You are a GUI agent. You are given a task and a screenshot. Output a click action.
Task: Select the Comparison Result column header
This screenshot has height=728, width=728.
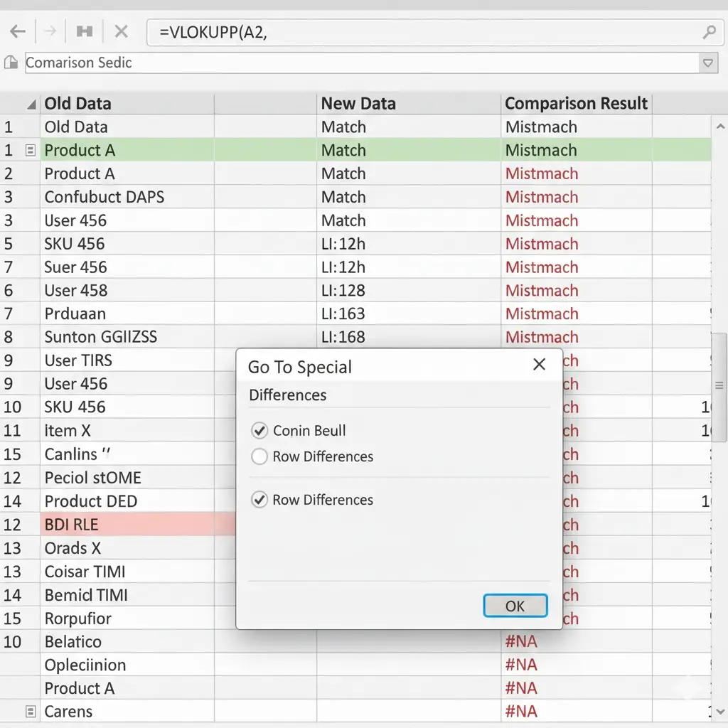tap(576, 104)
